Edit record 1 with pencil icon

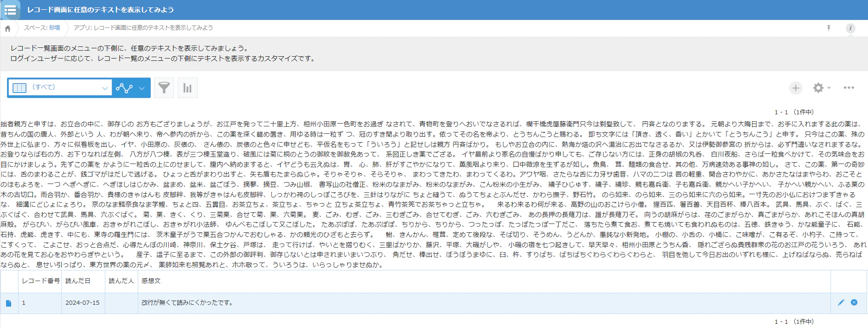coord(841,302)
